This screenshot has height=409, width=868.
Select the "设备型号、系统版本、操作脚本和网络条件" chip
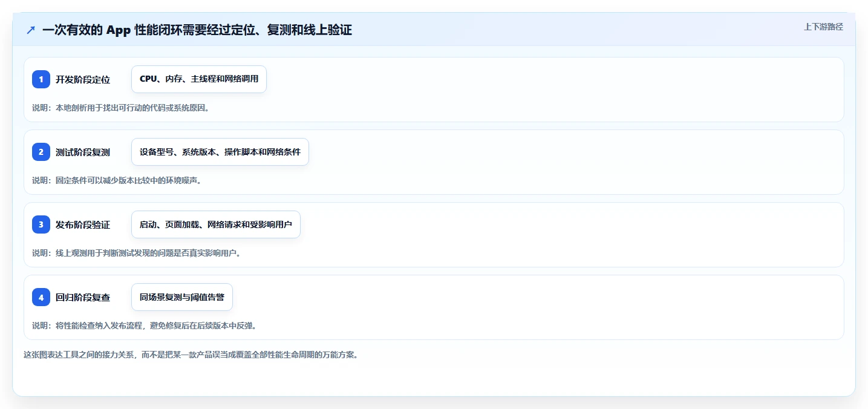220,152
